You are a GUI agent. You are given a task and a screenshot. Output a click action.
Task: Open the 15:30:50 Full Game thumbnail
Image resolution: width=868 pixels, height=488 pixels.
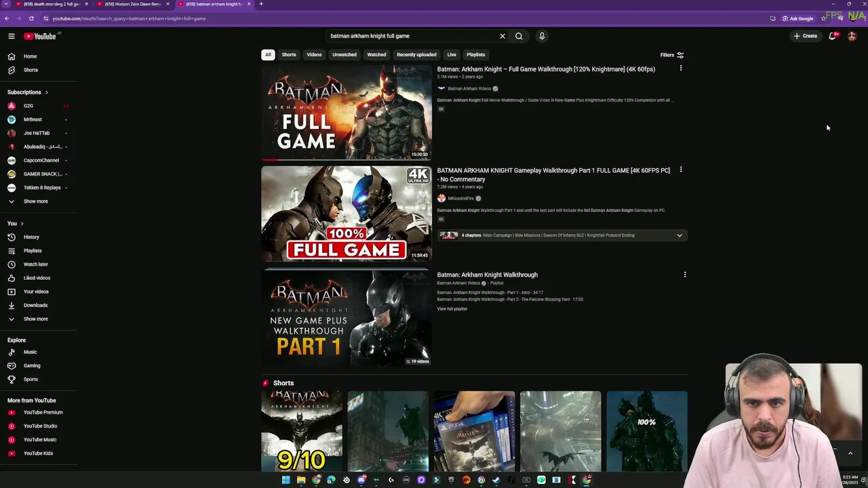click(x=347, y=112)
